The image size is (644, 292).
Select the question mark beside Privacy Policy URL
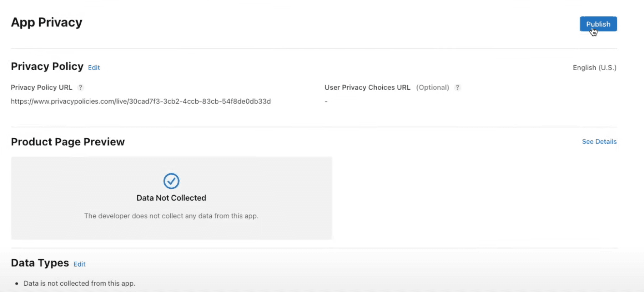tap(81, 87)
